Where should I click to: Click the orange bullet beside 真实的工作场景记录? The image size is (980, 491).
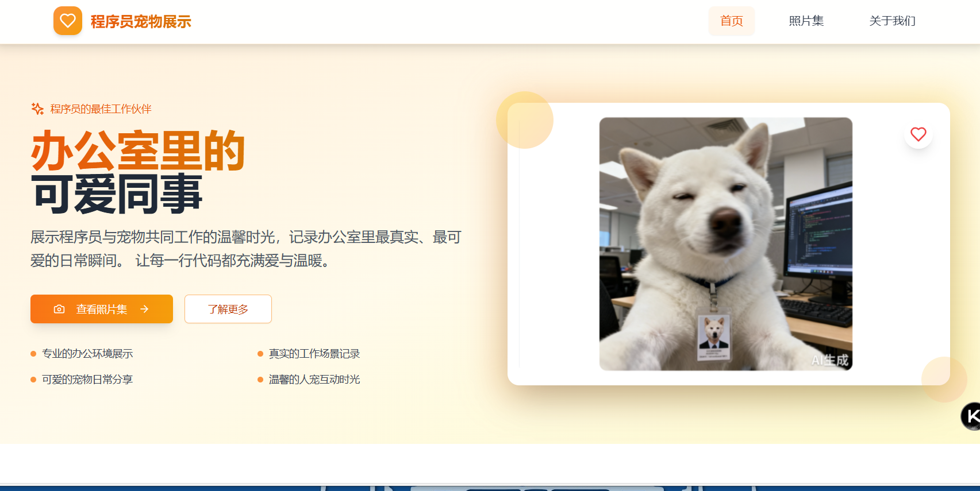260,354
